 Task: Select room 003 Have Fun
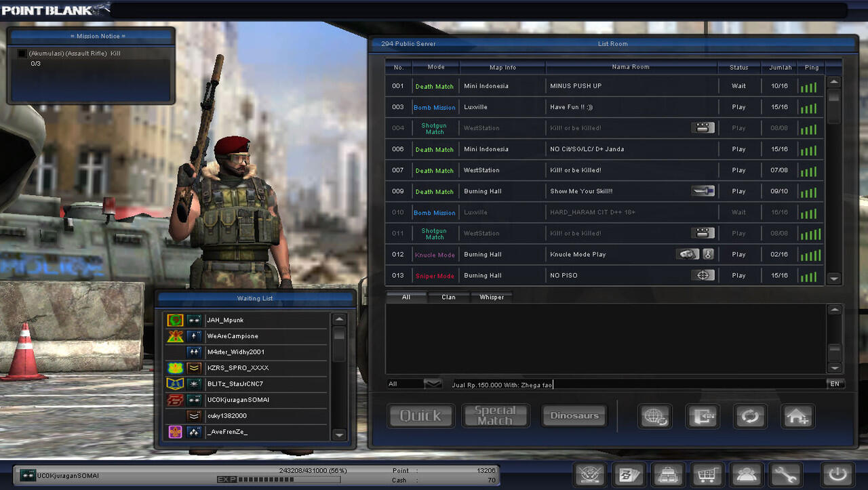pos(605,107)
